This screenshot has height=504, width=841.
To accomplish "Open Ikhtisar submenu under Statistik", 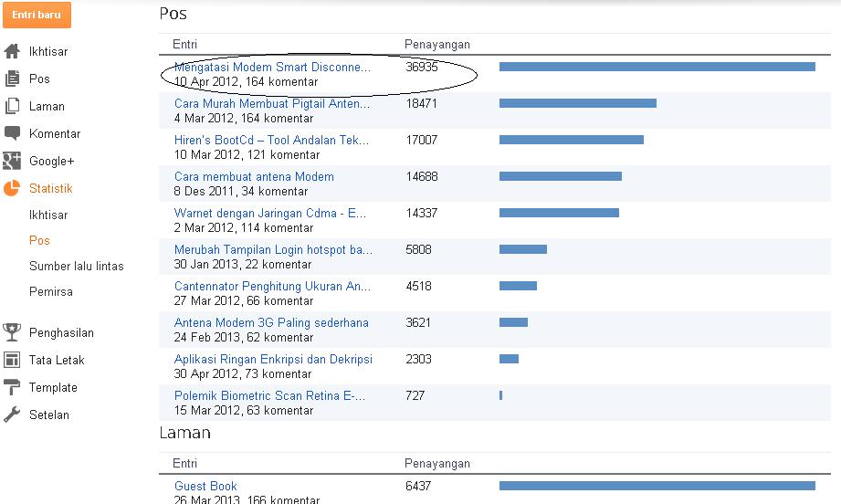I will [48, 215].
